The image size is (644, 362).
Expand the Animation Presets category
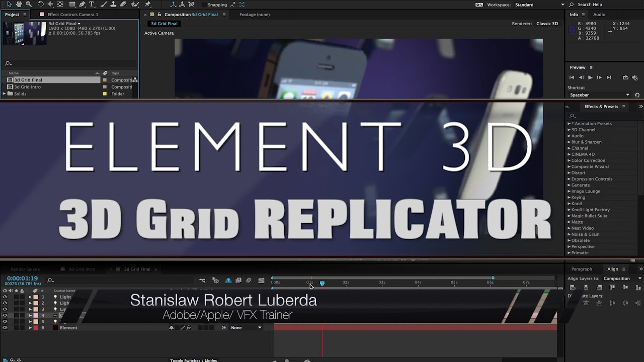coord(569,124)
